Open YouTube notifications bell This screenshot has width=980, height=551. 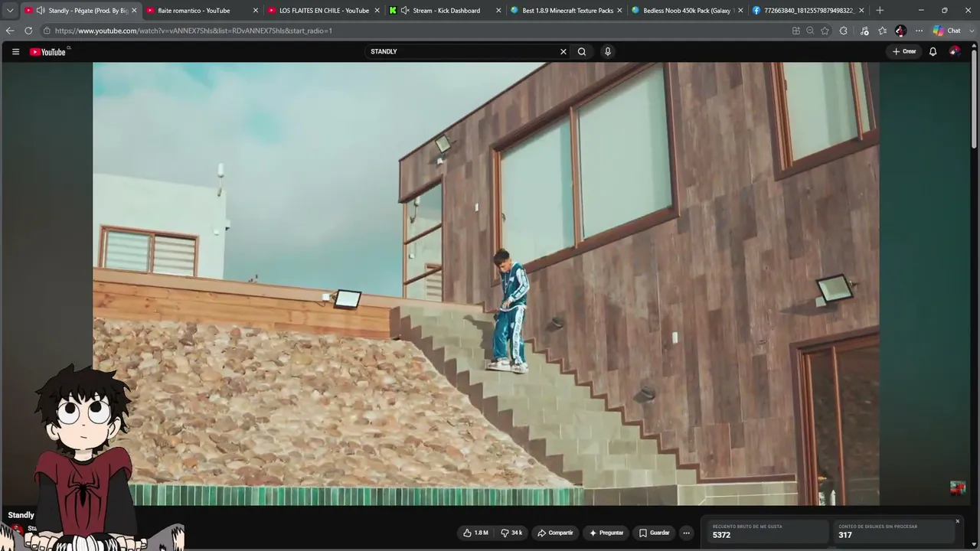tap(933, 52)
